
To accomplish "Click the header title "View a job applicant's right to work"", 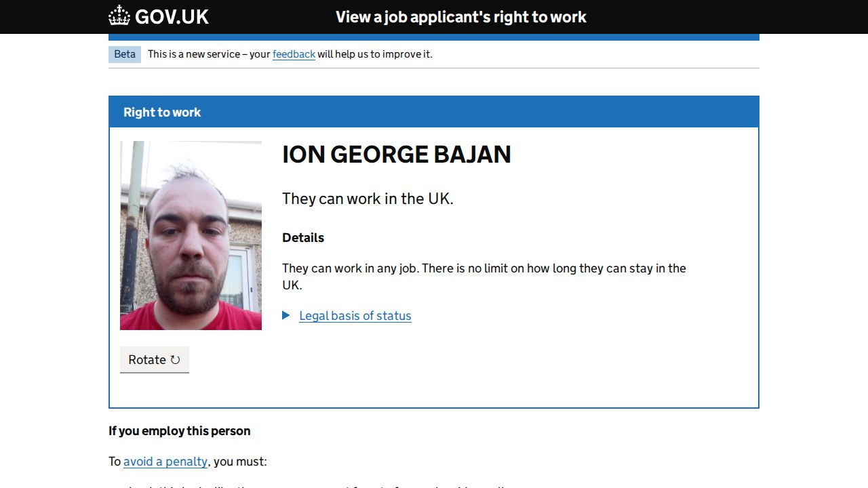I will pos(460,17).
